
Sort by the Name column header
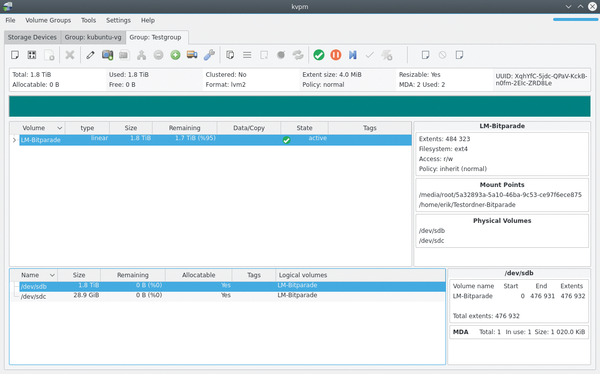(x=33, y=275)
